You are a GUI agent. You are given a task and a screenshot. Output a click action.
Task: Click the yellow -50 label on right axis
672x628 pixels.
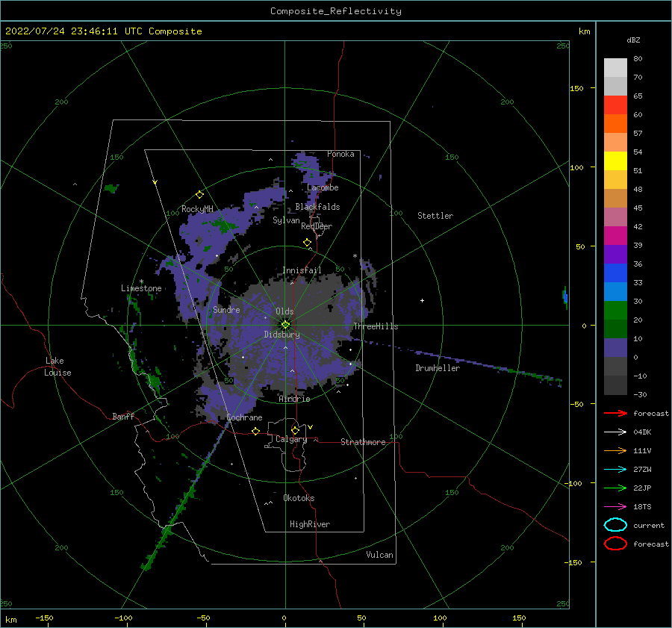(x=577, y=404)
